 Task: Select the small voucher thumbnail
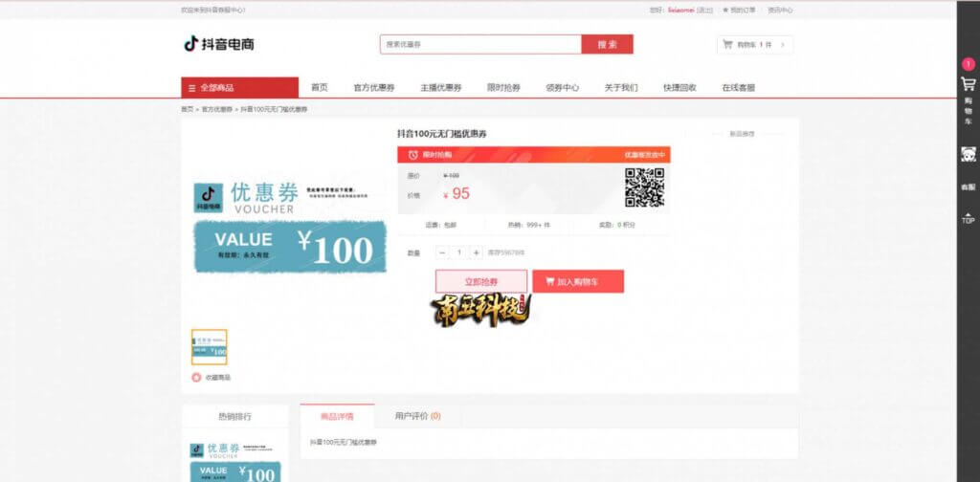click(210, 347)
